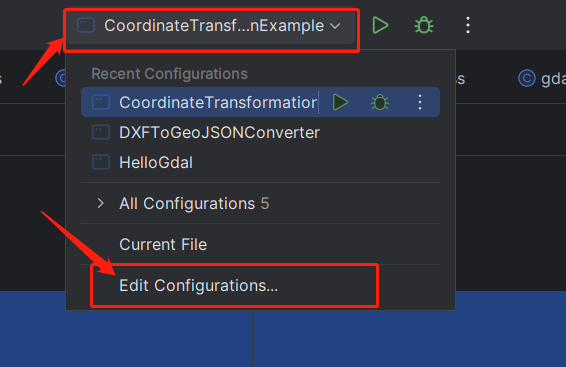Viewport: 566px width, 367px height.
Task: Open More Actions menu in toolbar
Action: click(x=468, y=26)
